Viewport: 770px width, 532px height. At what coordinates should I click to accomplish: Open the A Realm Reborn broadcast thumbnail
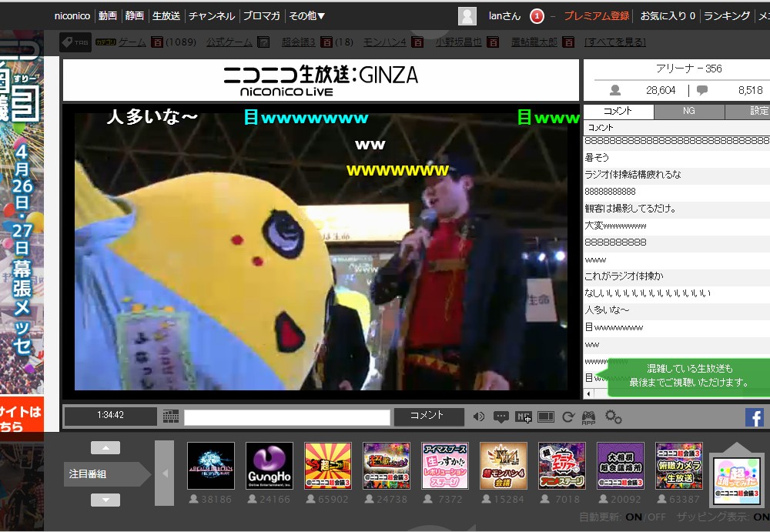click(211, 466)
